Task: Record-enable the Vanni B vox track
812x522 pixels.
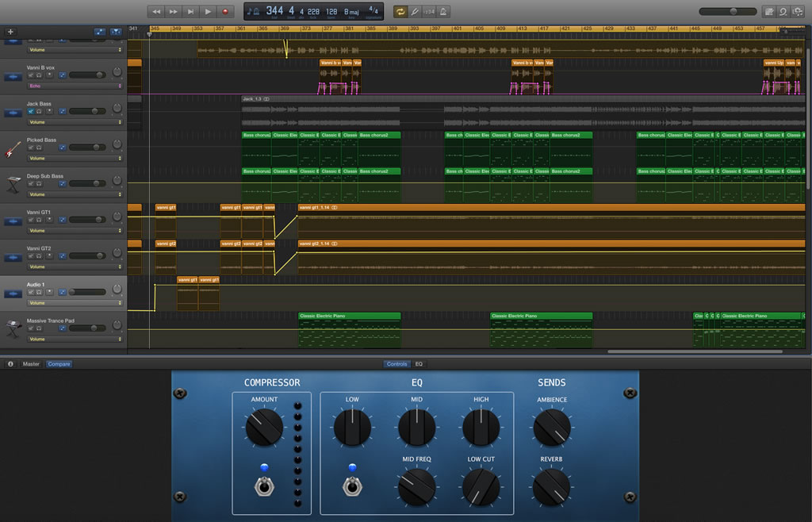Action: pyautogui.click(x=50, y=75)
